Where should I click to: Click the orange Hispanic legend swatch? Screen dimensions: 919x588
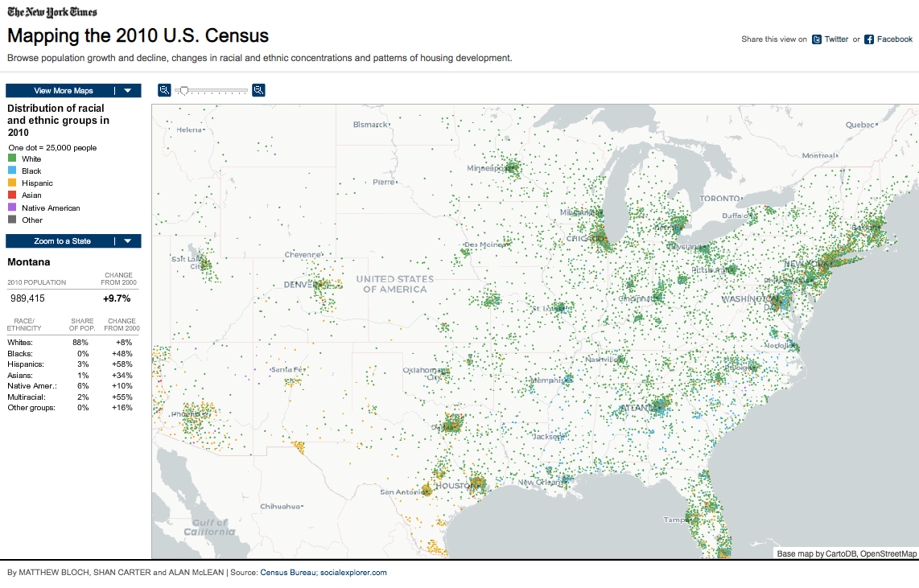point(12,183)
